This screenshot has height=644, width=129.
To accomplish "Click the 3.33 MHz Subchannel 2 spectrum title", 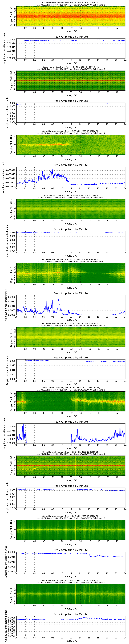I will (x=71, y=132).
